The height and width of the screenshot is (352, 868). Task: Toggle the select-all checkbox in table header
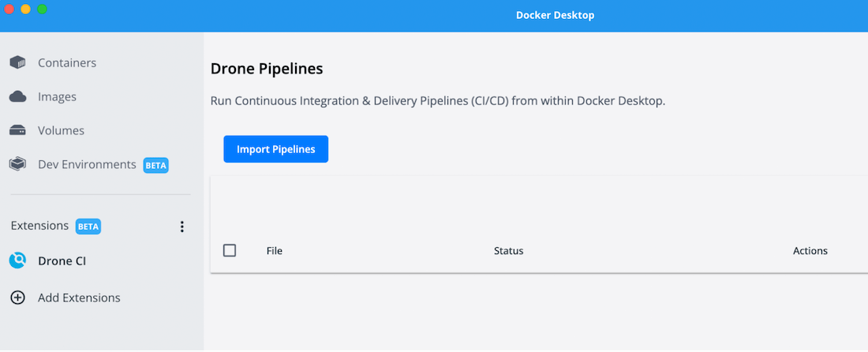pos(230,250)
